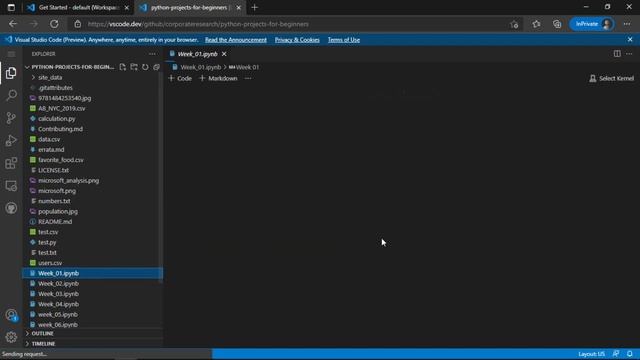Open the Manage gear settings
The width and height of the screenshot is (640, 360).
click(x=11, y=337)
